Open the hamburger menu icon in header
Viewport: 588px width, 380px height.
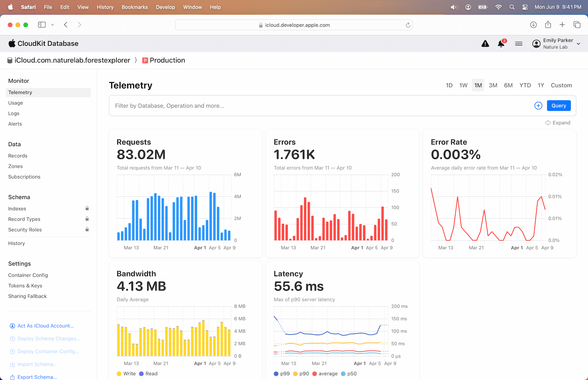tap(519, 44)
